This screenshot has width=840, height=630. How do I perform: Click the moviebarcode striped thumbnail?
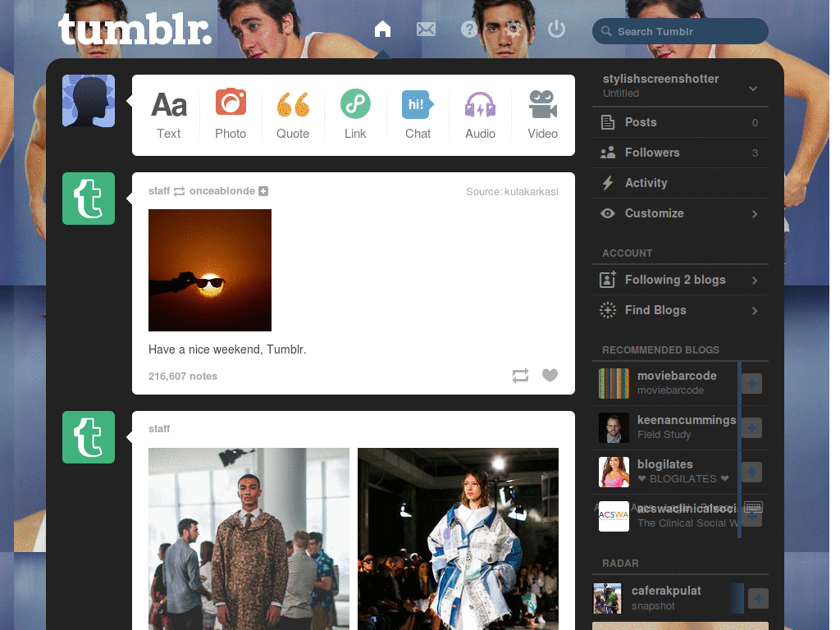(614, 384)
